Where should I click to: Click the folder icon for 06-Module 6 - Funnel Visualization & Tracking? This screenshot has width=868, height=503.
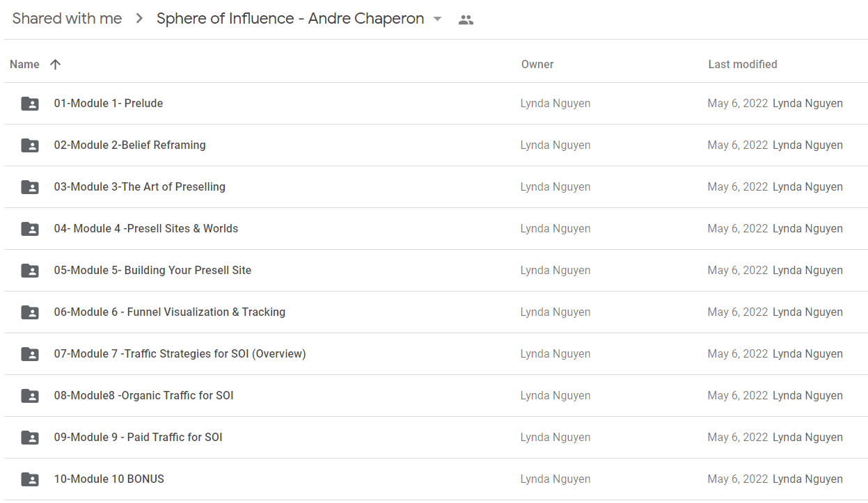pos(30,312)
